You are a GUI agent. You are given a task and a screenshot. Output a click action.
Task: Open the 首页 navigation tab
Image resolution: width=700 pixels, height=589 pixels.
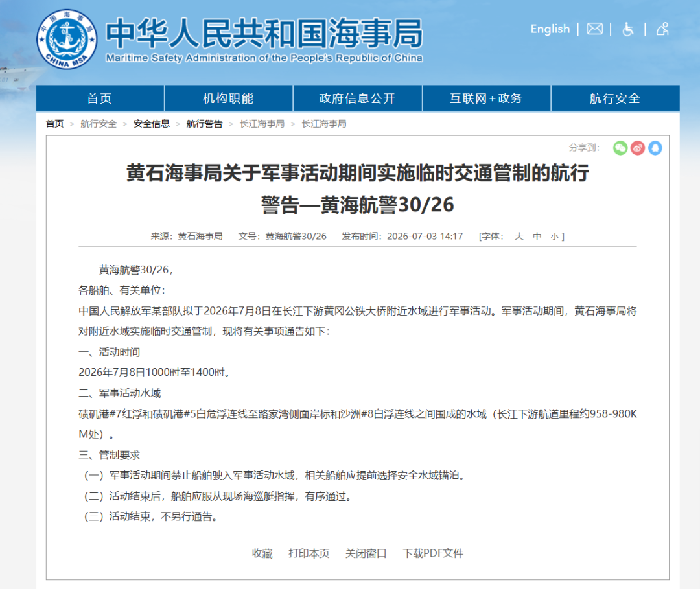point(100,98)
